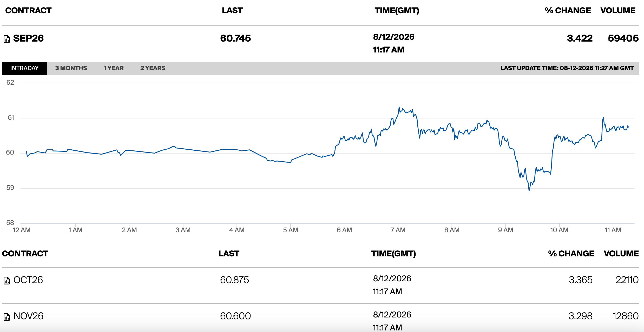This screenshot has width=644, height=332.
Task: Click the 10 AM x-axis label
Action: (559, 230)
